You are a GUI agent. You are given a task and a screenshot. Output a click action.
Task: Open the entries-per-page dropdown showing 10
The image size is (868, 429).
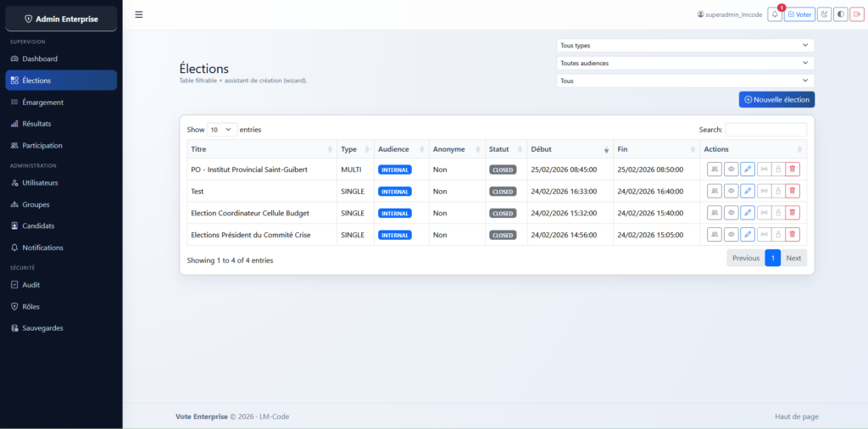pos(222,130)
